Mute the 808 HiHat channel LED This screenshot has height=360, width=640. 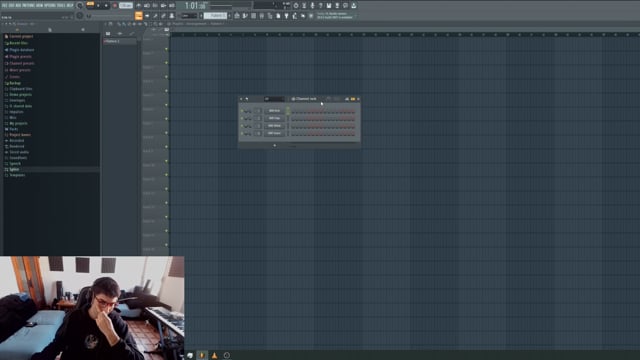tap(242, 126)
